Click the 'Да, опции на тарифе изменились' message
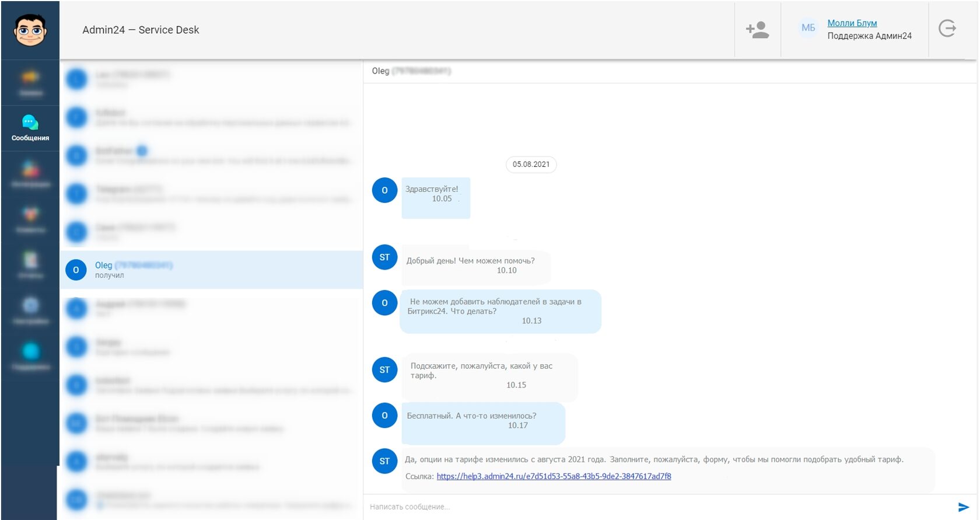 click(x=654, y=459)
